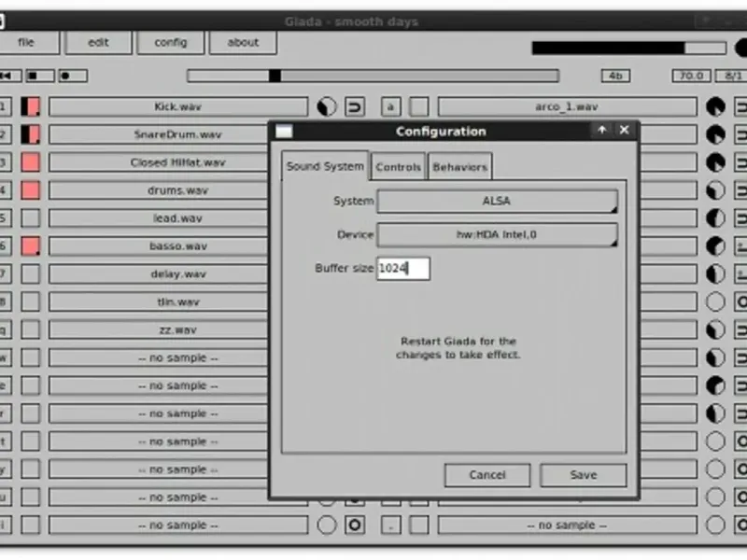Toggle channel button for lead.wav

click(31, 218)
